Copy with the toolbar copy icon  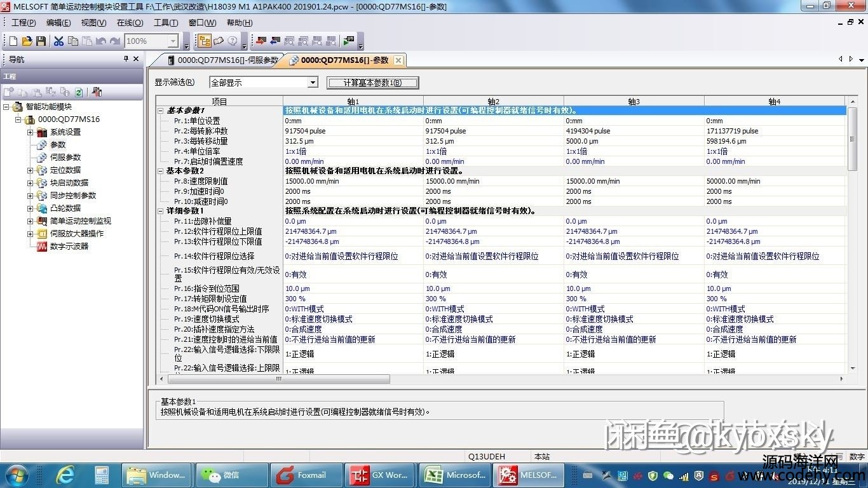click(72, 41)
